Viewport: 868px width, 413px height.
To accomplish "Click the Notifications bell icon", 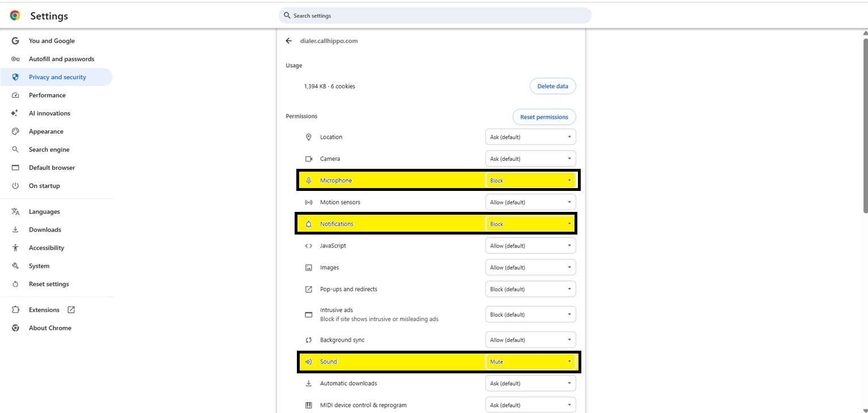I will click(309, 224).
